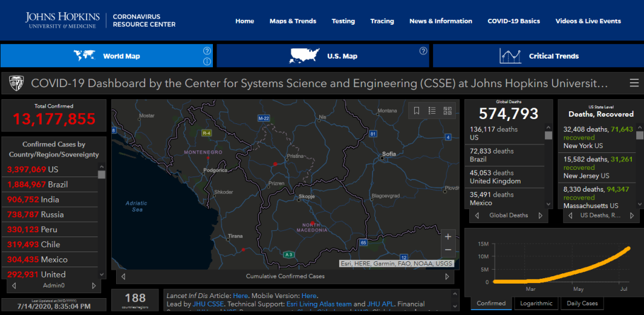Select the Daily Cases chart tab

[582, 304]
